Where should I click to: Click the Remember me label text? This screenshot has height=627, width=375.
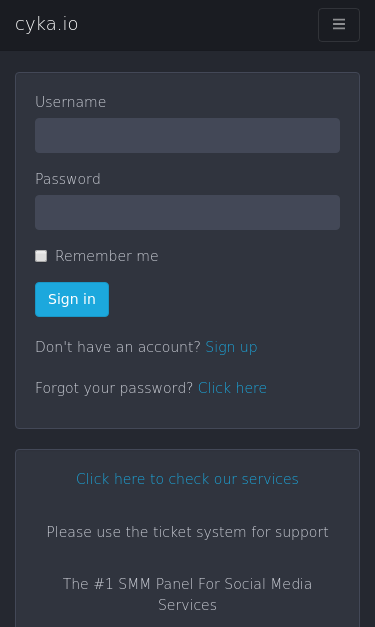click(107, 256)
